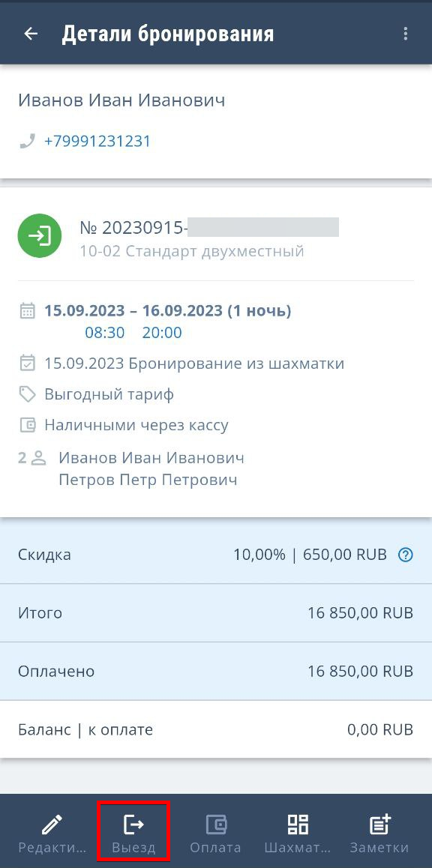Image resolution: width=432 pixels, height=868 pixels.
Task: Tap the price tag icon by Выгодный тариф
Action: 26,395
